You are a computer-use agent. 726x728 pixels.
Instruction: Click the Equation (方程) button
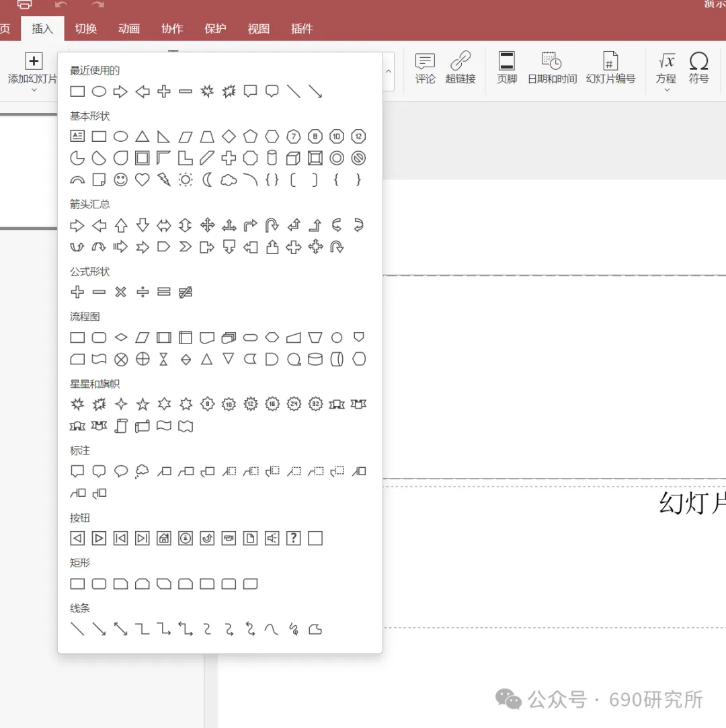click(666, 69)
